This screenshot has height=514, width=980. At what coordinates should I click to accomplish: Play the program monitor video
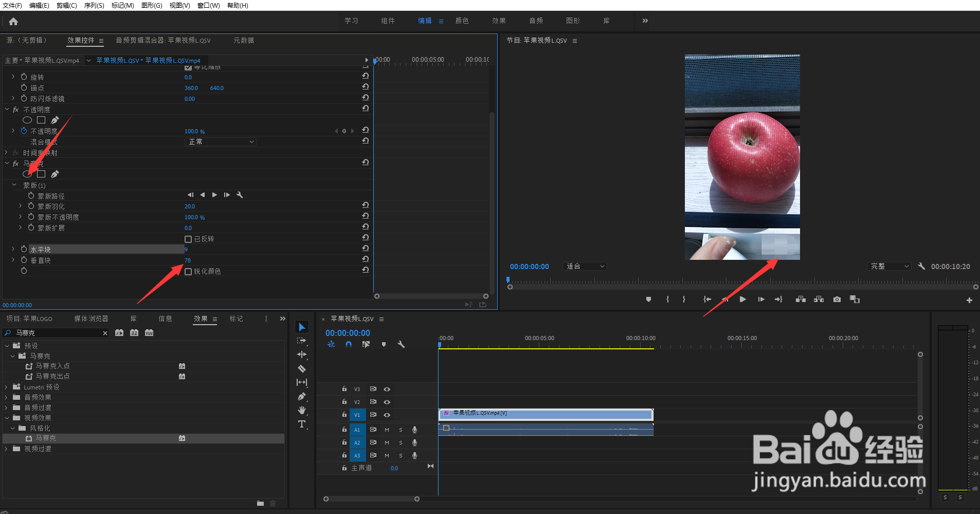coord(742,299)
